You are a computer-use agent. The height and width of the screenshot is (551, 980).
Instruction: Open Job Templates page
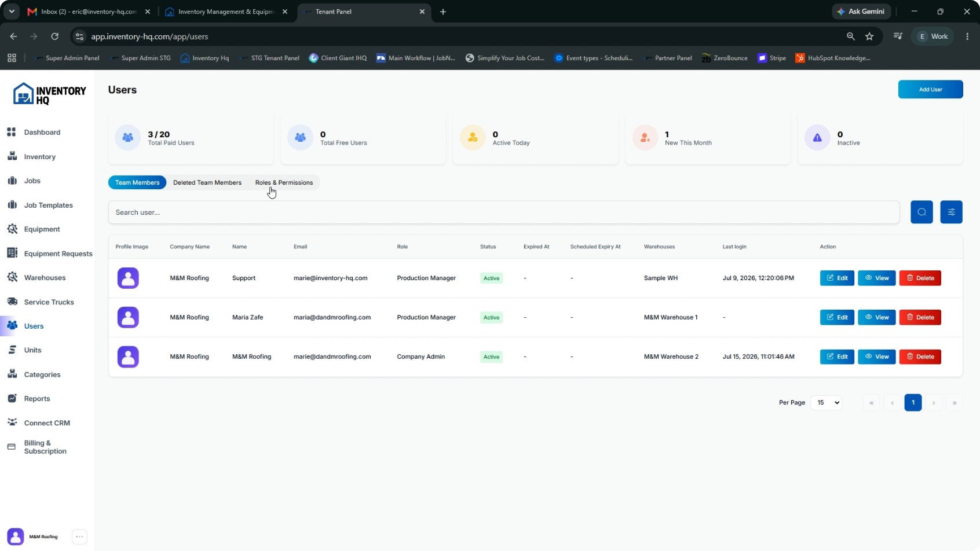[x=48, y=205]
